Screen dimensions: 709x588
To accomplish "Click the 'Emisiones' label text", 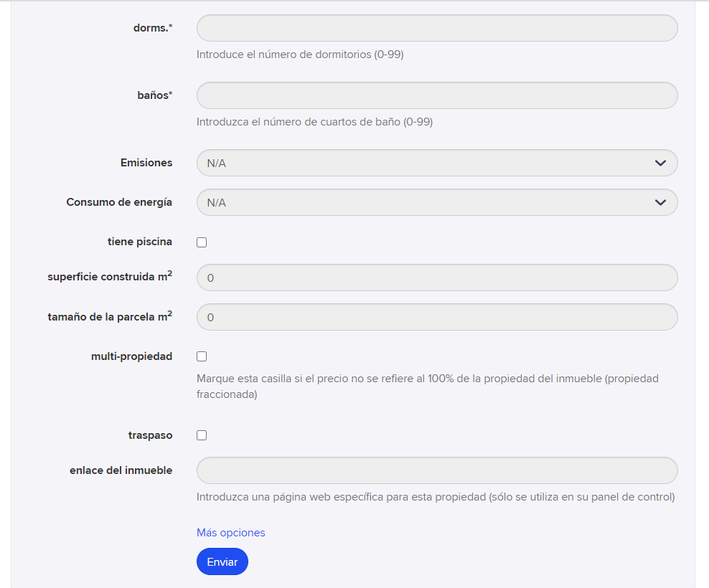I will click(x=146, y=163).
